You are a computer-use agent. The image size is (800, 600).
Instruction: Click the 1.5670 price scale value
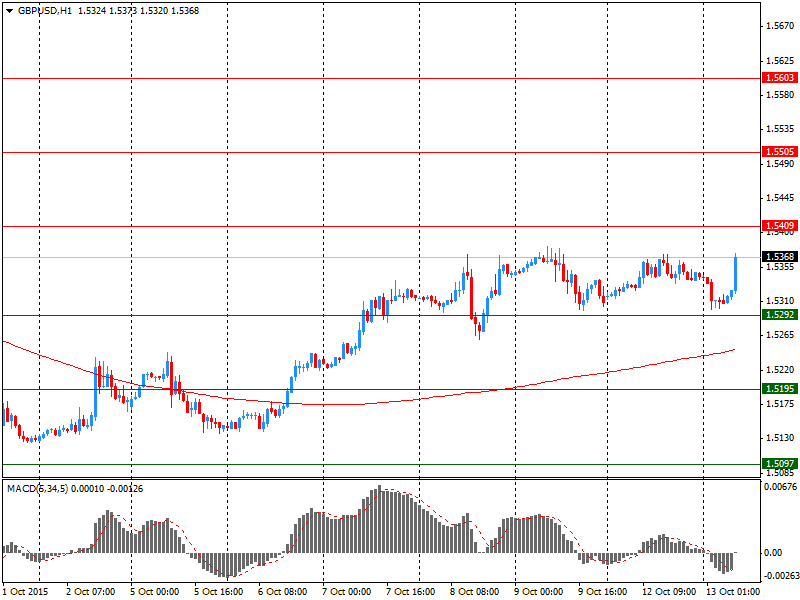coord(781,26)
